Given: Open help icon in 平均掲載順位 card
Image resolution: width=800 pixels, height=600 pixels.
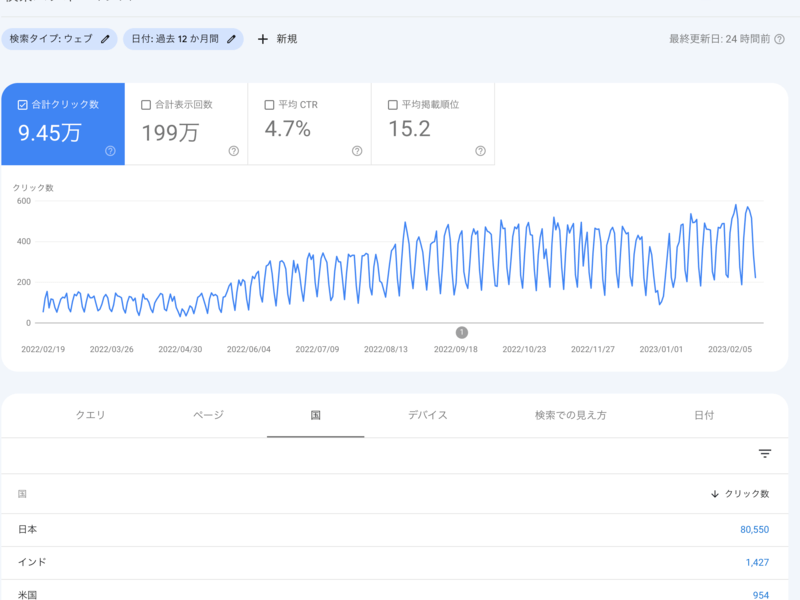Looking at the screenshot, I should point(480,151).
